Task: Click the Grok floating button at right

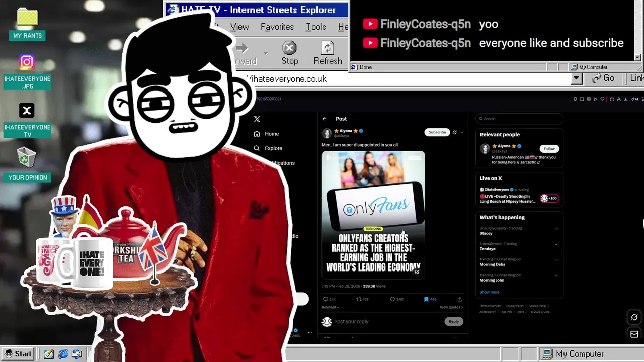Action: tap(634, 317)
